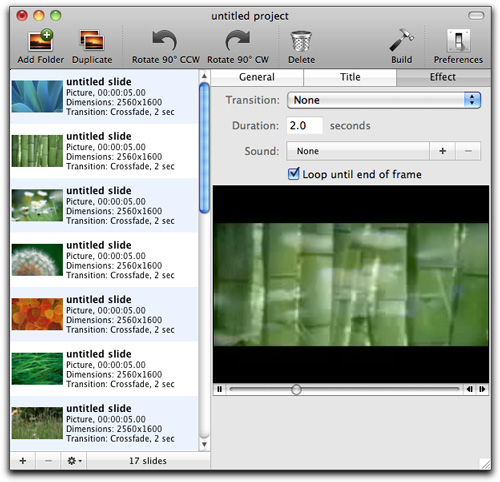Step the preview one frame backward
This screenshot has width=500, height=482.
[470, 389]
